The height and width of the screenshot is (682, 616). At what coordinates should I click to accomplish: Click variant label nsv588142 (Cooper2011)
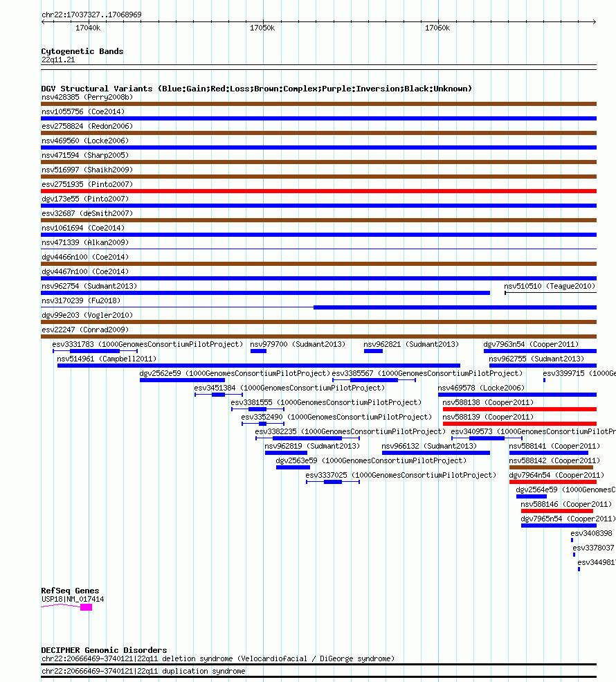(554, 460)
